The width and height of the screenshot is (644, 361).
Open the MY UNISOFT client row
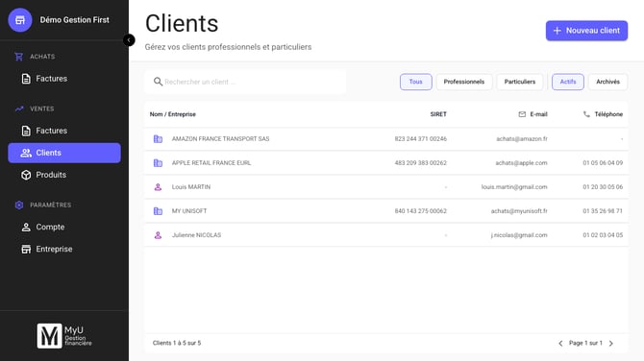click(386, 211)
